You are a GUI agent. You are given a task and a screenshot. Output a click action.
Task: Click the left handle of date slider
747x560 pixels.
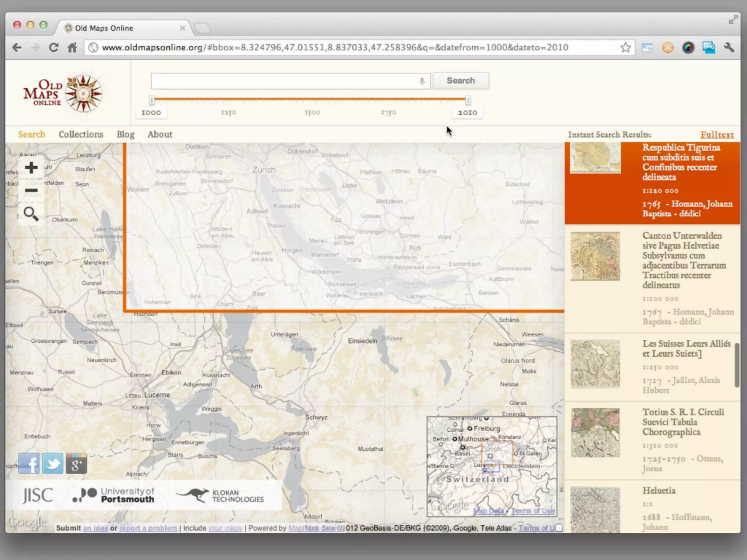tap(152, 100)
